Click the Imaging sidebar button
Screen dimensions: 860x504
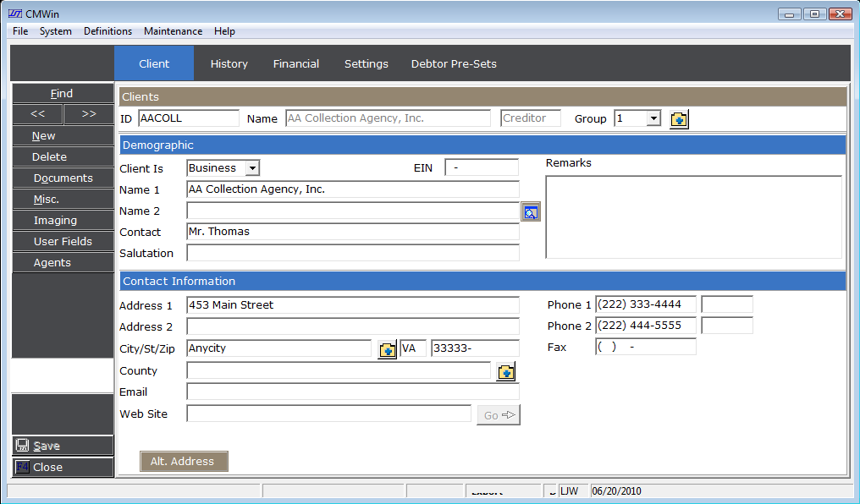(x=55, y=221)
